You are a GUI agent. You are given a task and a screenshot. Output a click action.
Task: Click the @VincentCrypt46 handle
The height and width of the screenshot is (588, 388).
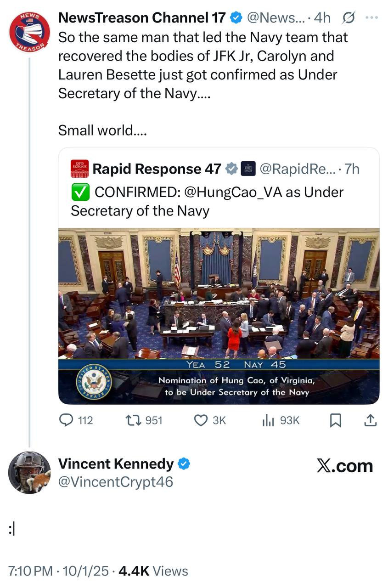click(x=115, y=482)
